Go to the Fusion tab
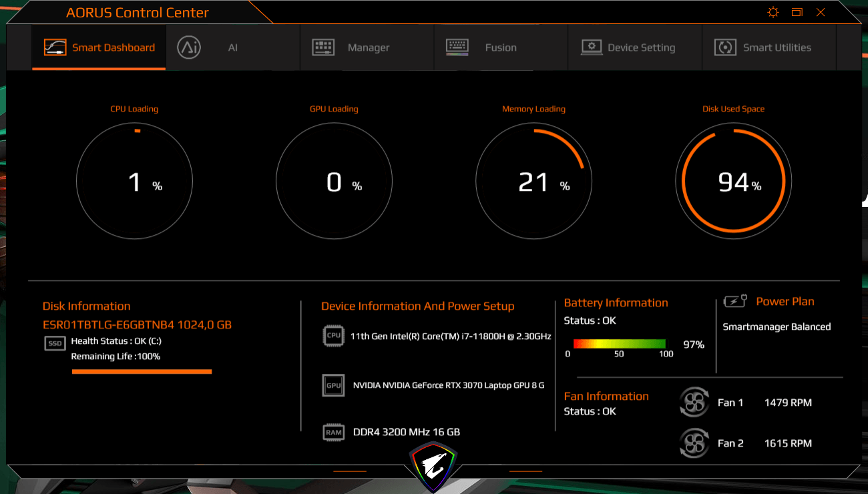868x494 pixels. (501, 47)
